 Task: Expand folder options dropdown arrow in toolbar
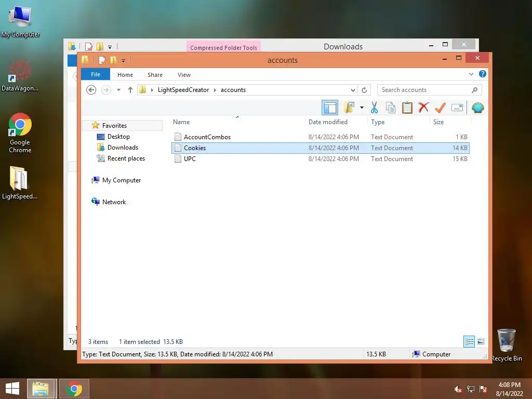point(362,108)
